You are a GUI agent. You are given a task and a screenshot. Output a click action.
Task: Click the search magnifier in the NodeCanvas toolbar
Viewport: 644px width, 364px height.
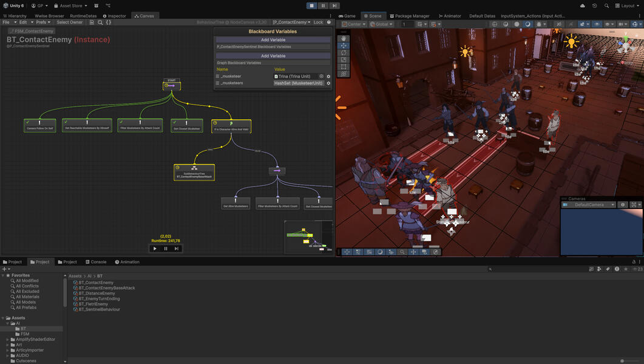[x=100, y=22]
